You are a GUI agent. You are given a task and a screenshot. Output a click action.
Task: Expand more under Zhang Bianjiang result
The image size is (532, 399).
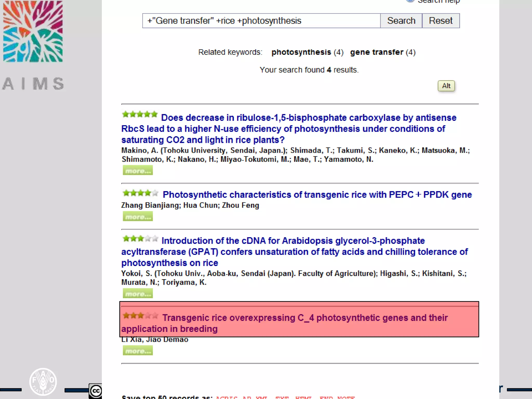coord(138,217)
